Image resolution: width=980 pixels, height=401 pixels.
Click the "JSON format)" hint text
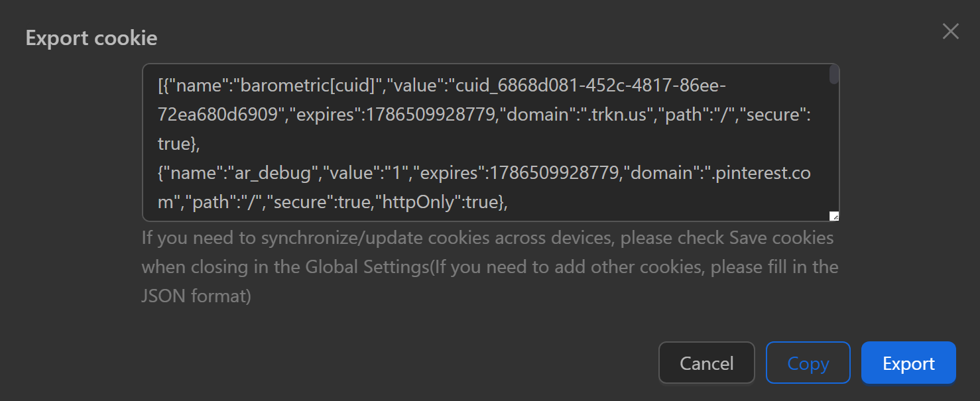tap(196, 296)
